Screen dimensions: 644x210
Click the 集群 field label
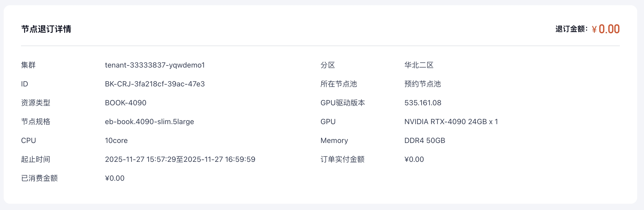pyautogui.click(x=28, y=65)
